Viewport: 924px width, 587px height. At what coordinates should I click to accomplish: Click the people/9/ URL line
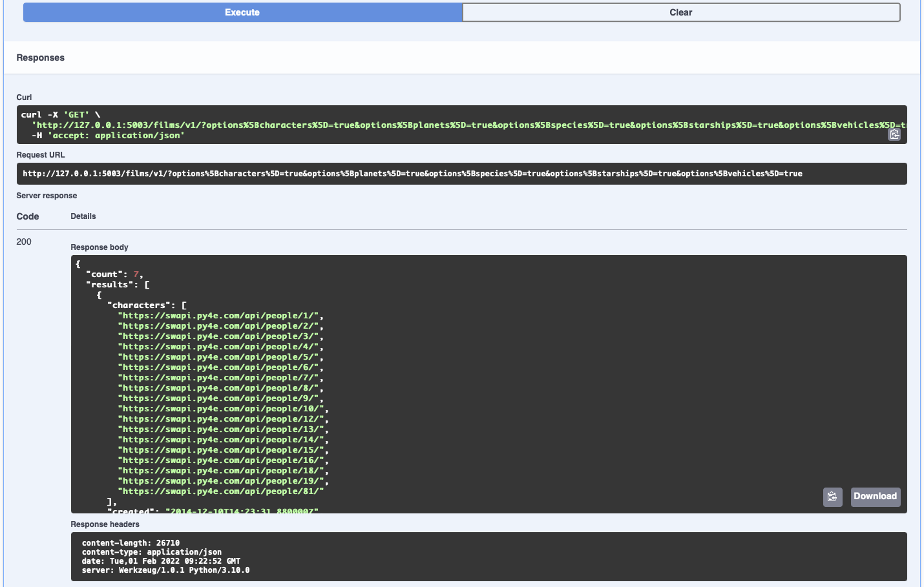(x=220, y=398)
